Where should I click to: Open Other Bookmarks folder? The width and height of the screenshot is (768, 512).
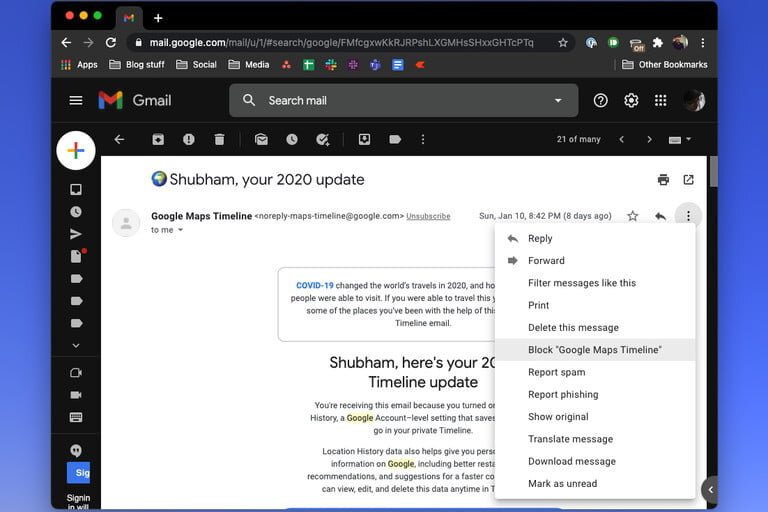[x=664, y=65]
